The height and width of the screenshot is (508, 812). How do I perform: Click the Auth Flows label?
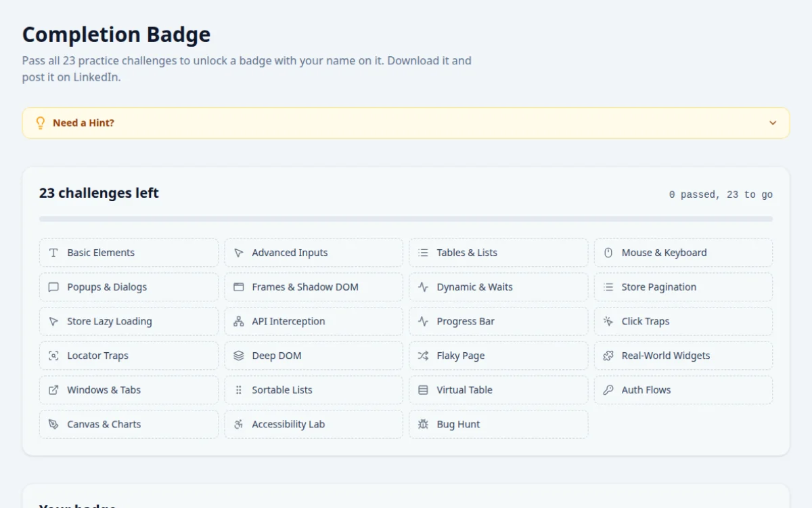(x=646, y=390)
